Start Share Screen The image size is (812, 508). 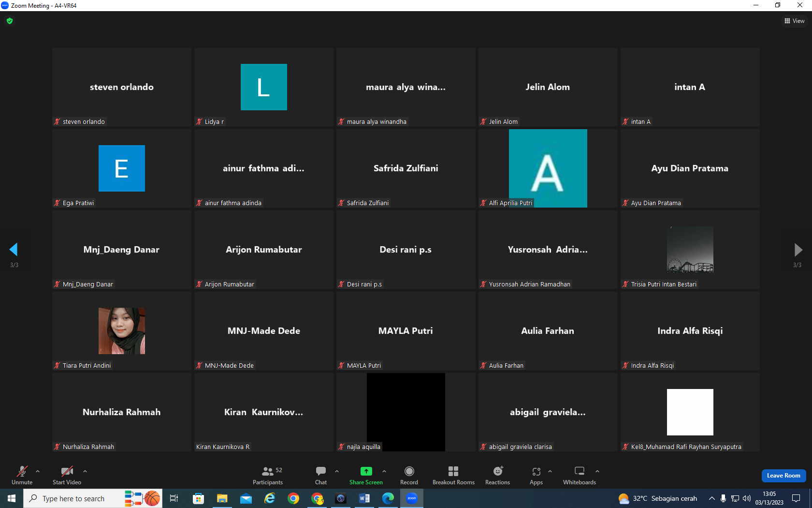pos(366,476)
